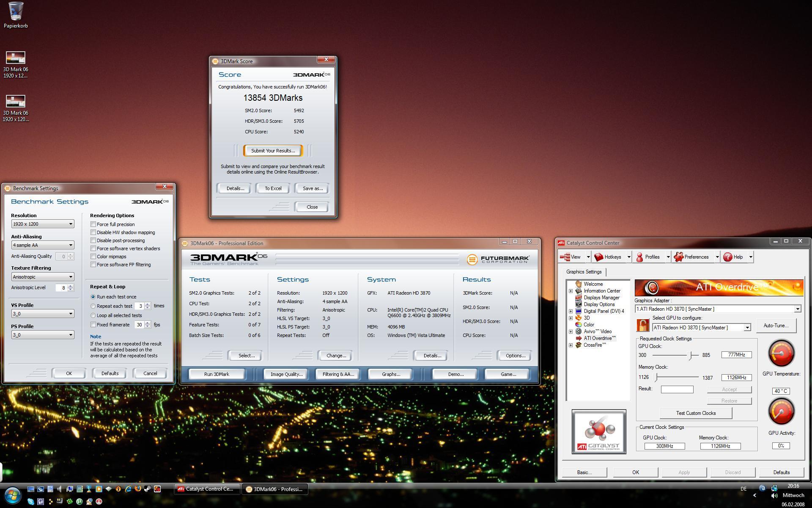This screenshot has width=812, height=508.
Task: Expand the Avivo Video tree node
Action: (x=571, y=331)
